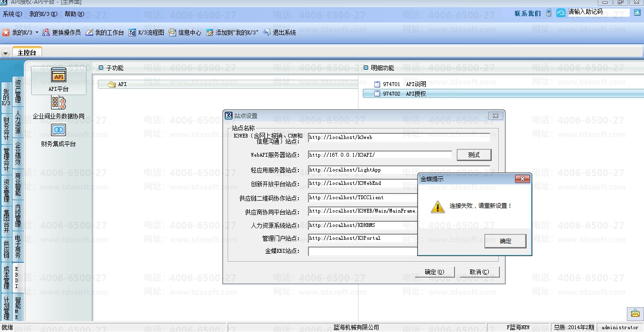Switch to the 企业绩效 side tab
Screen dimensions: 644x332
pyautogui.click(x=18, y=154)
